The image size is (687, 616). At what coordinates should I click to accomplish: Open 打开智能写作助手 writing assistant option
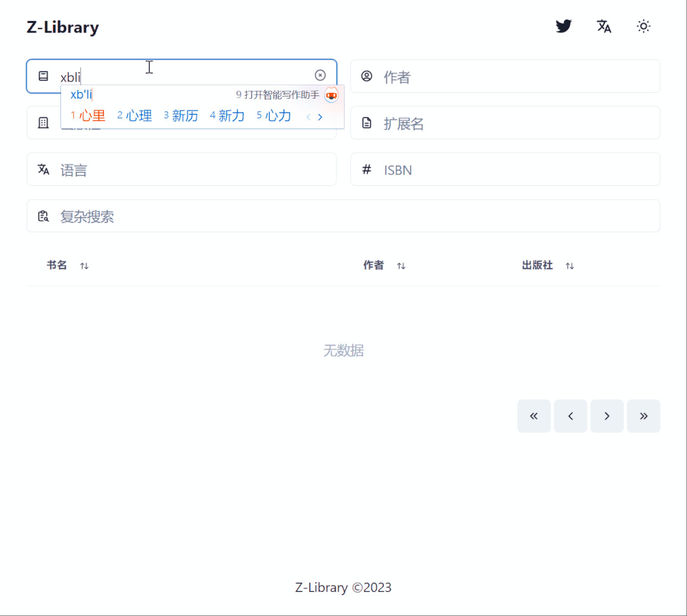click(x=278, y=95)
